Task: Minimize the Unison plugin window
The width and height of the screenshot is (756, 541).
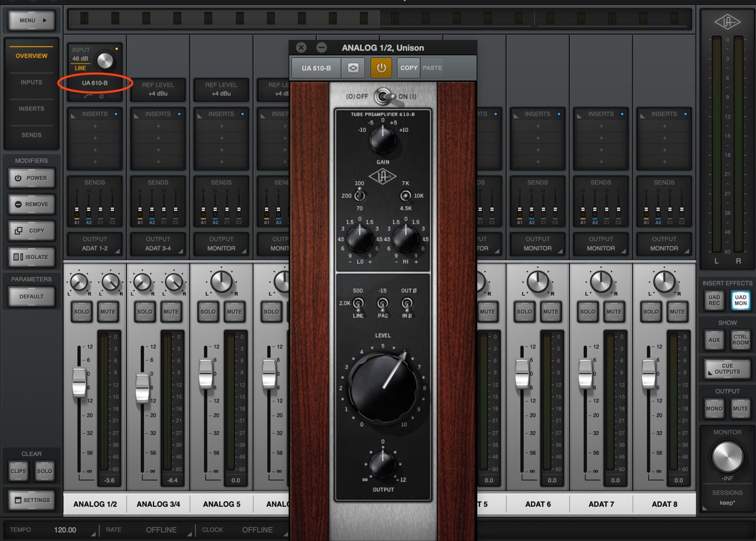Action: coord(322,48)
